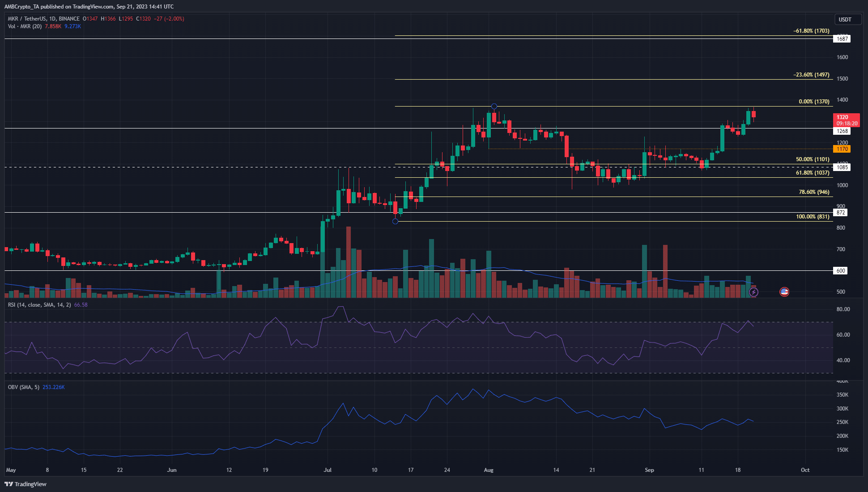
Task: Open the USDT currency selector
Action: click(x=848, y=19)
